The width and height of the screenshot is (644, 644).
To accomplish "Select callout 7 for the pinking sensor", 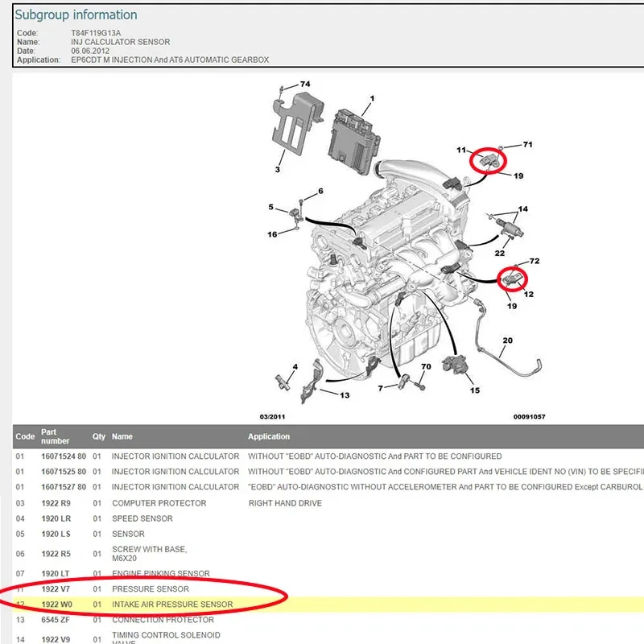I will (380, 388).
